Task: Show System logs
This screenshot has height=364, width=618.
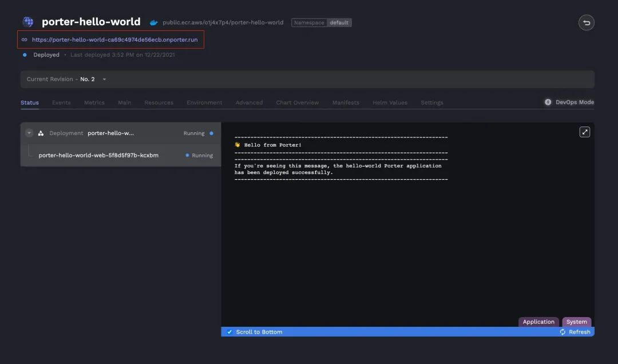Action: click(576, 322)
